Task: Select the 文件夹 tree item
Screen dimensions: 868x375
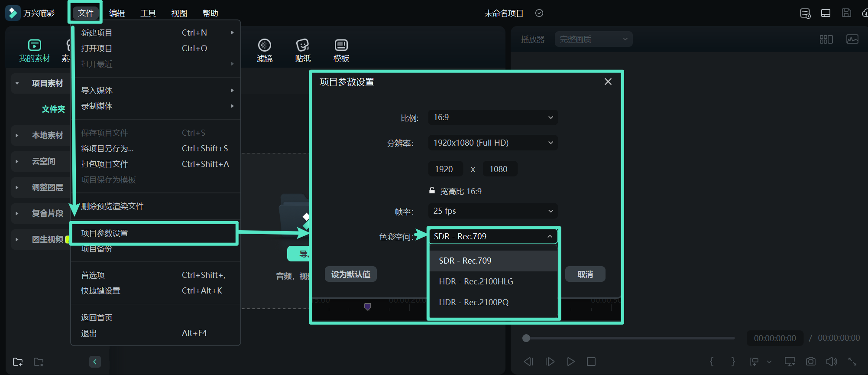Action: click(x=53, y=109)
